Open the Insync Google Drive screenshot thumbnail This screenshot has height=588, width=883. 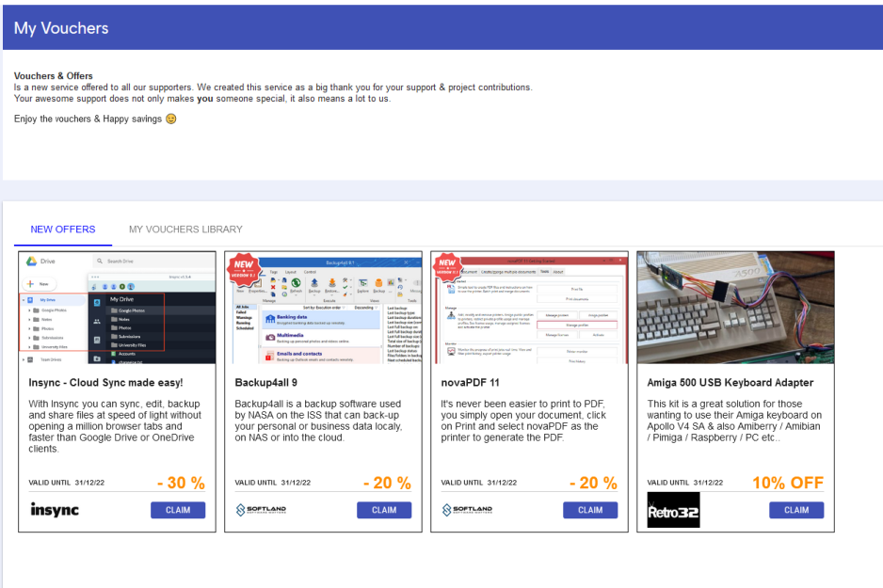[117, 308]
